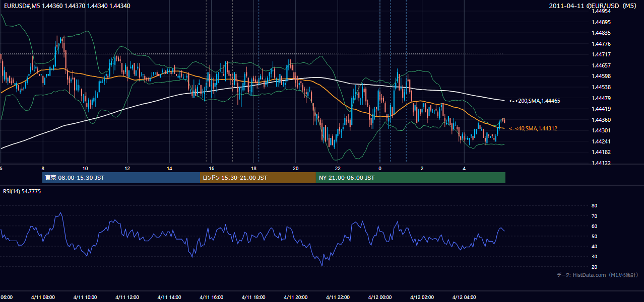Image resolution: width=644 pixels, height=302 pixels.
Task: Click price axis value 1.44122
Action: [x=601, y=163]
